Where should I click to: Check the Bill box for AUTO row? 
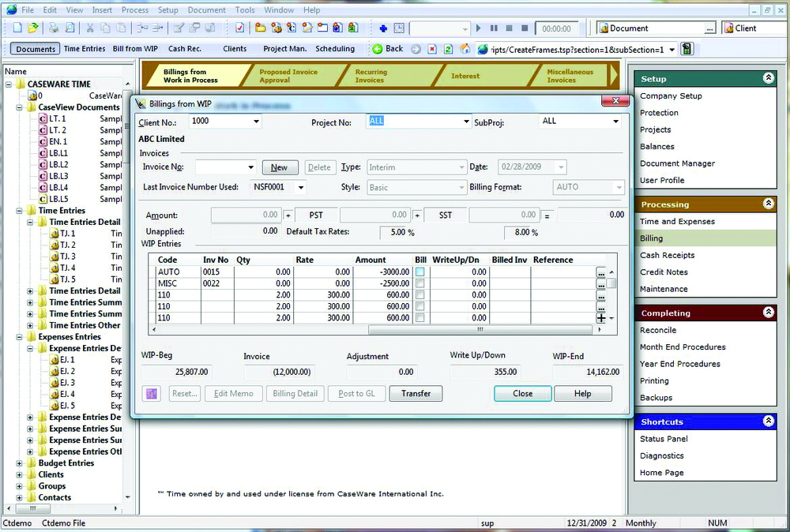point(420,272)
